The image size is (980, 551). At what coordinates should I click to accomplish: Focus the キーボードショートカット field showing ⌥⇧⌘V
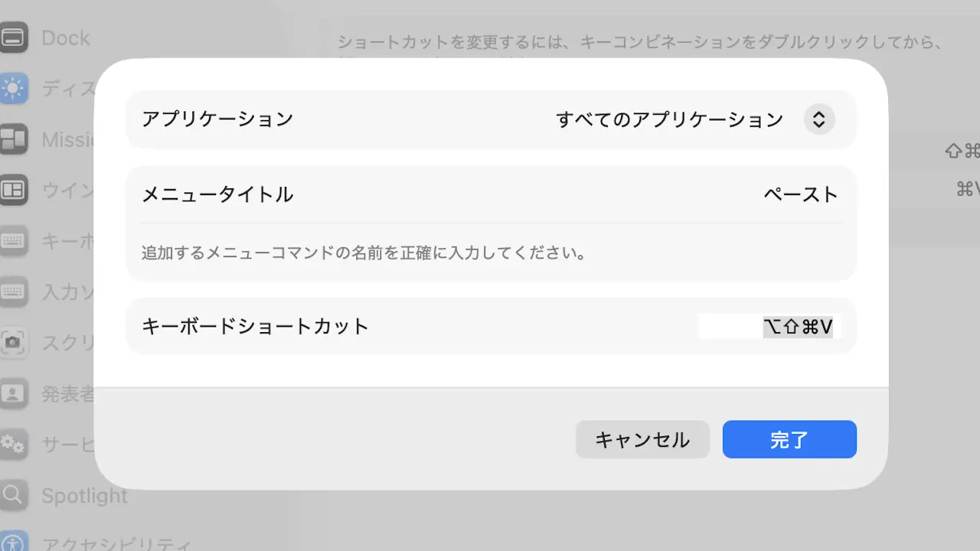769,327
